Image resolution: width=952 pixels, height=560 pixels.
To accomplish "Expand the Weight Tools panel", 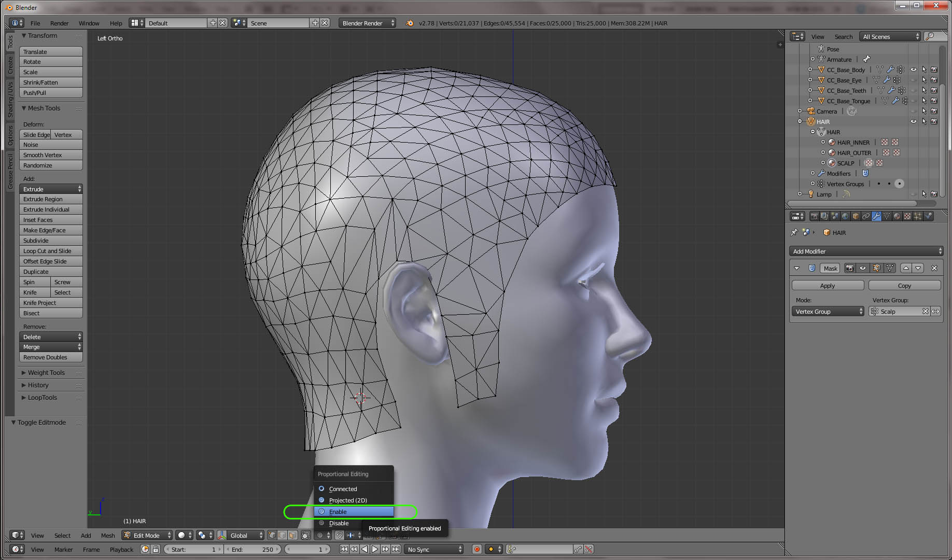I will click(46, 372).
